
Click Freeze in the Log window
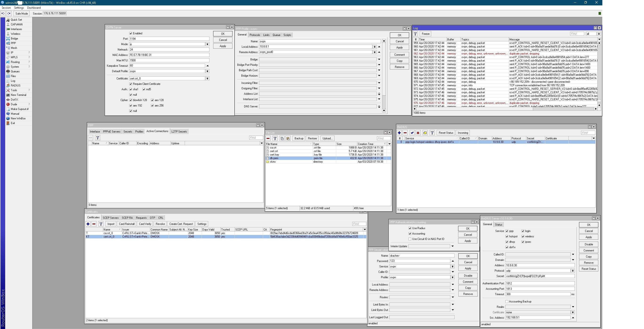tap(425, 34)
